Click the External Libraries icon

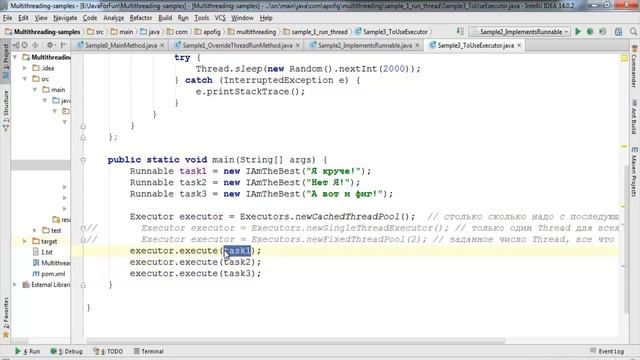pyautogui.click(x=26, y=284)
